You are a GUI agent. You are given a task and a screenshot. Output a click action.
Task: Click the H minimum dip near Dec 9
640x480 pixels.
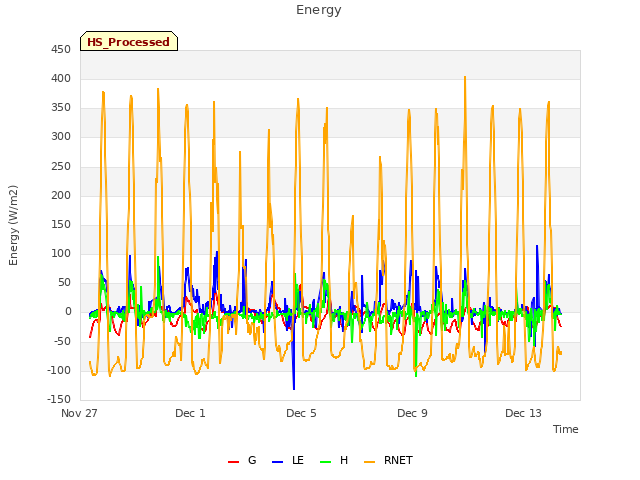pos(416,376)
